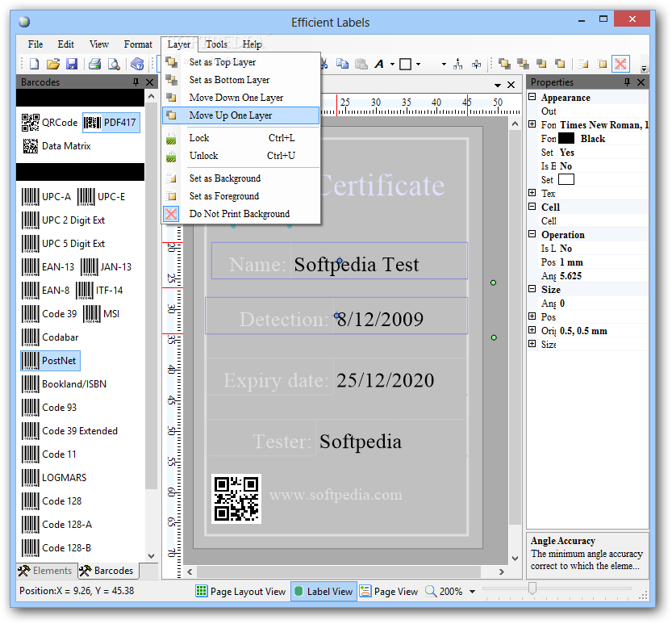This screenshot has height=624, width=672.
Task: Collapse the Appearance property group
Action: tap(532, 97)
